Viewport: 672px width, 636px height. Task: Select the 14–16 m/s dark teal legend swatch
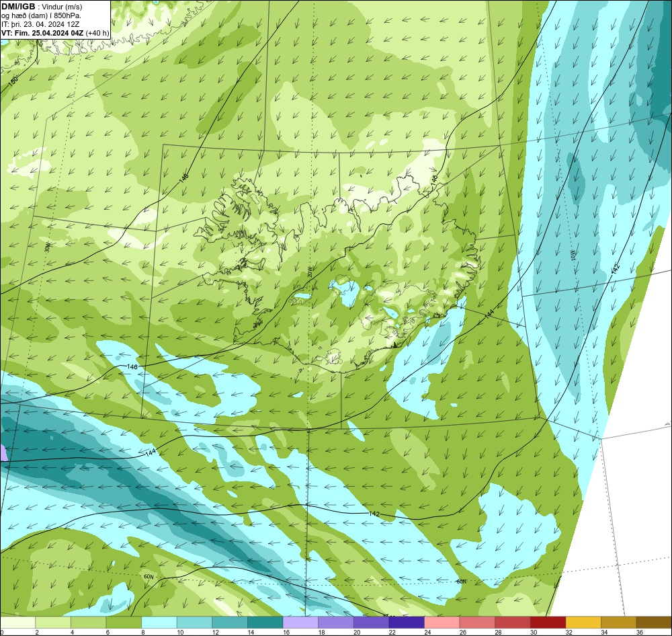(265, 623)
